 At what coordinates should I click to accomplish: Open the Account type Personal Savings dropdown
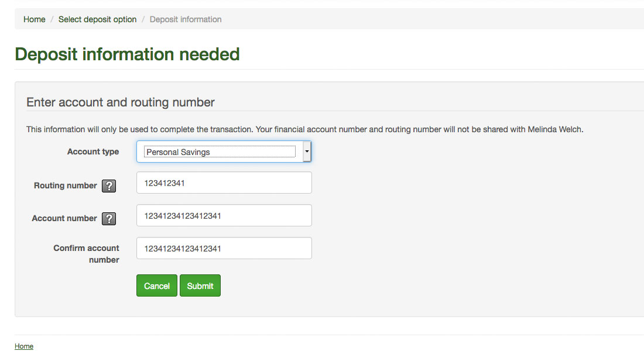click(220, 152)
